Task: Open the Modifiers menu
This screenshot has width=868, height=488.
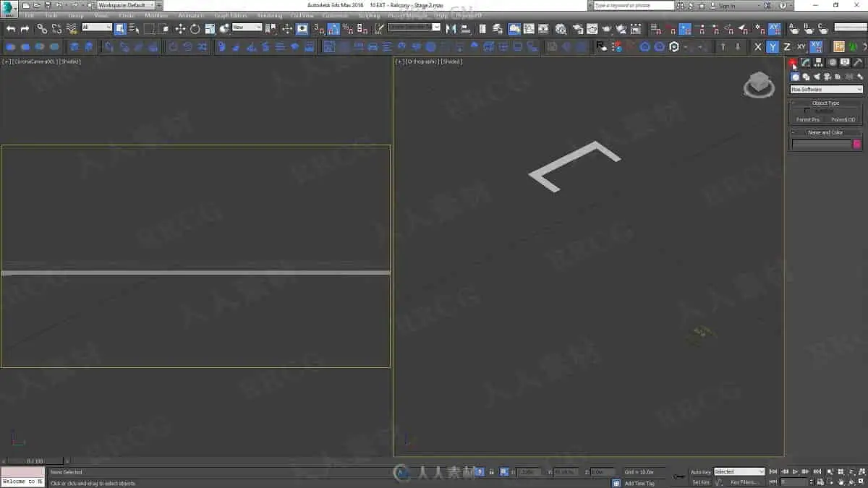Action: 156,15
